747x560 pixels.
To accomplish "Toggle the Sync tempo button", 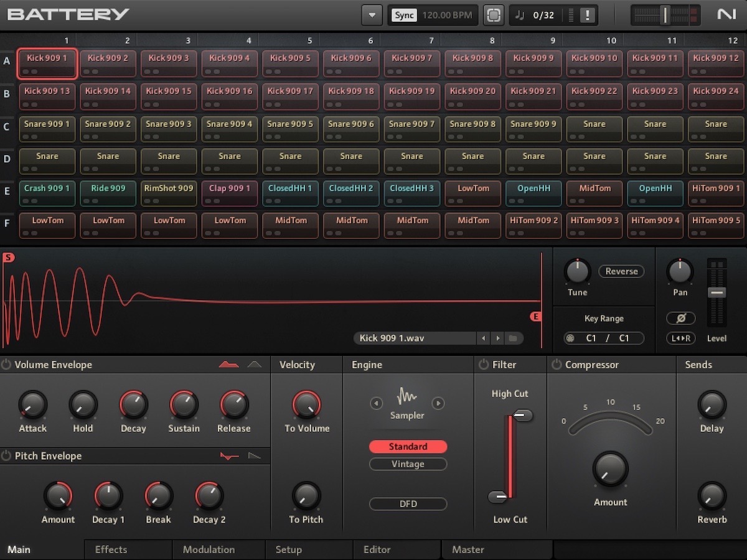I will [x=404, y=15].
